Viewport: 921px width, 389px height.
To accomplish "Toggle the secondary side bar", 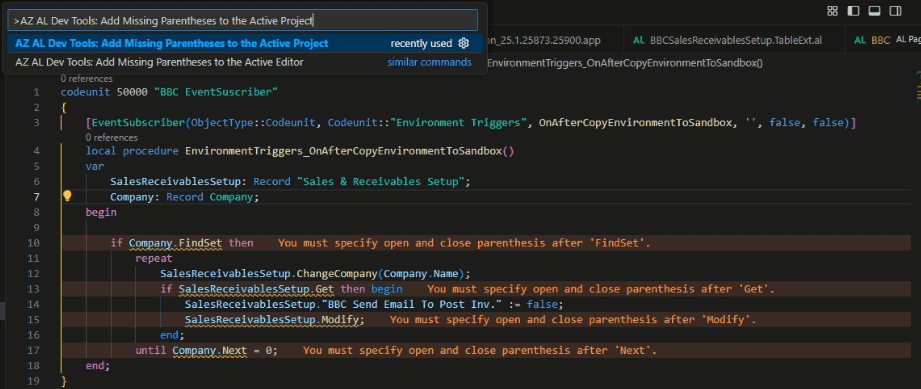I will point(895,11).
